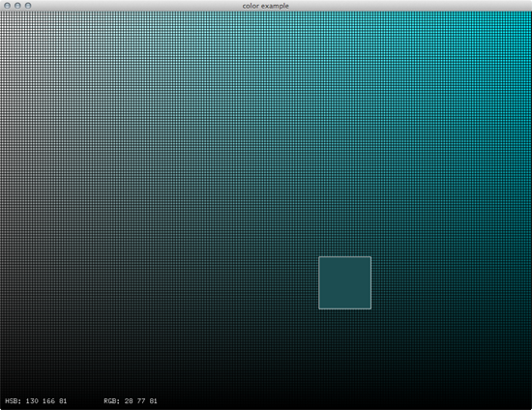Select the HSB hue value 130
532x410 pixels.
coord(32,401)
